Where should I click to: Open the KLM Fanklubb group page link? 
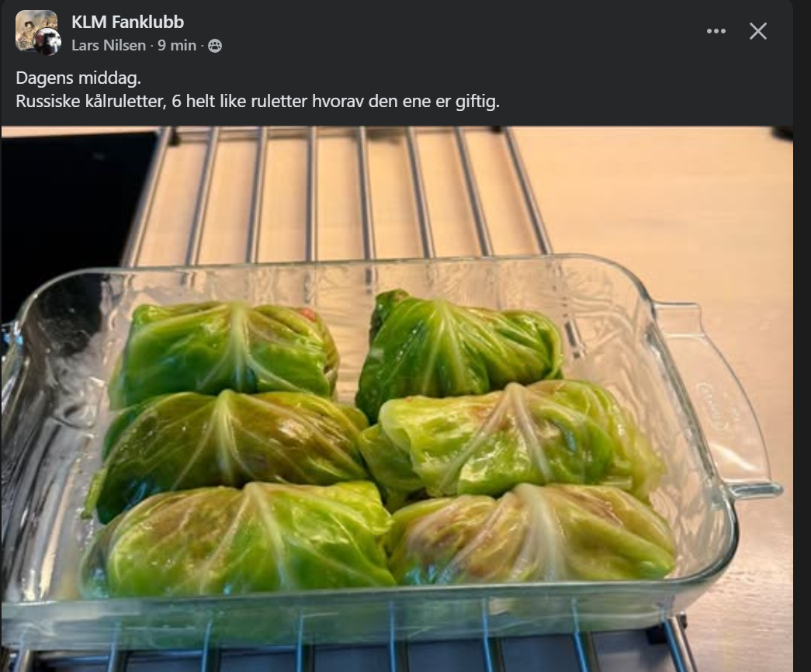[x=128, y=22]
